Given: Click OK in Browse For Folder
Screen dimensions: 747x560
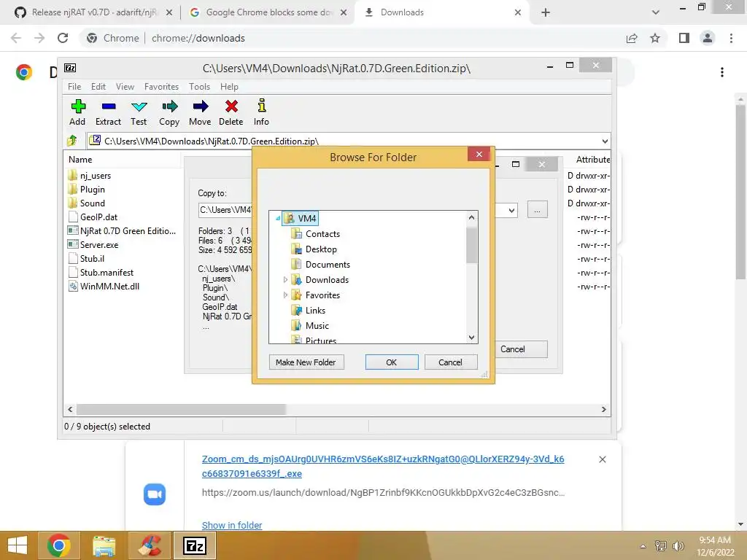Looking at the screenshot, I should tap(392, 362).
